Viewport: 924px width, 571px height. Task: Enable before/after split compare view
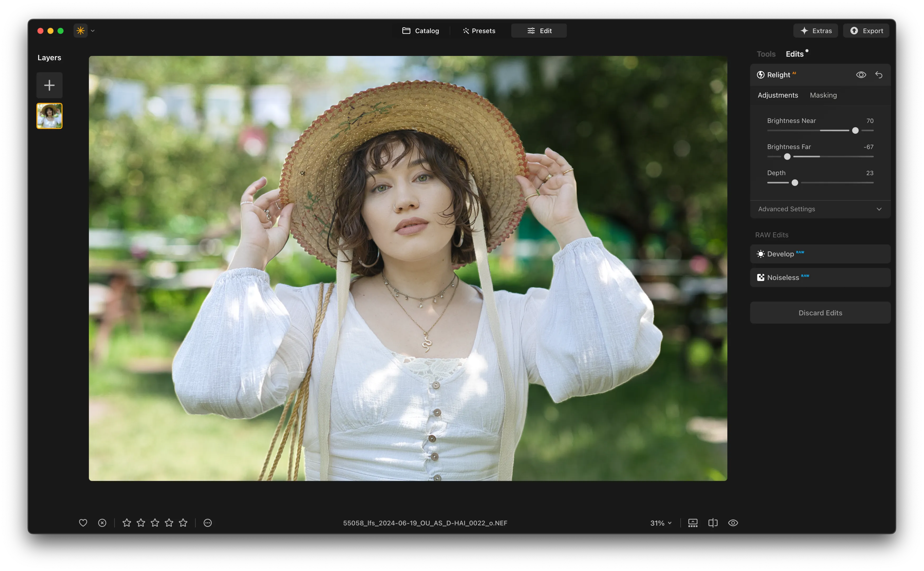(x=713, y=523)
